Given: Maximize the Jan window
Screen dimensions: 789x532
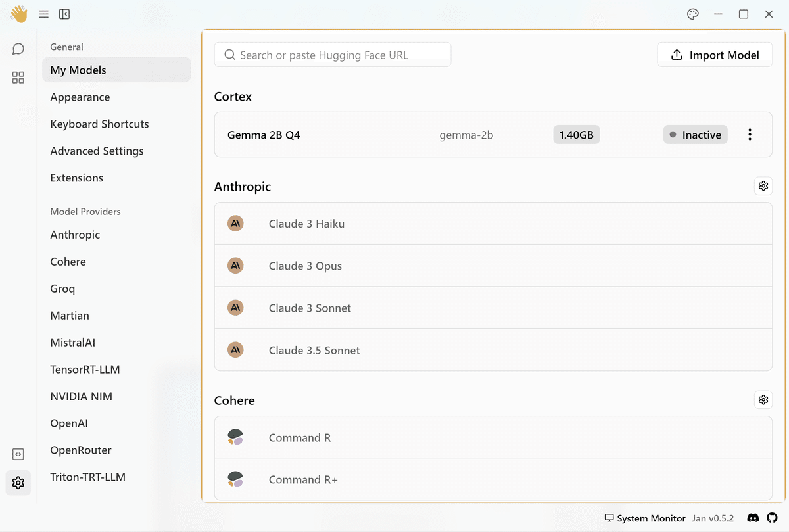Looking at the screenshot, I should click(x=744, y=14).
